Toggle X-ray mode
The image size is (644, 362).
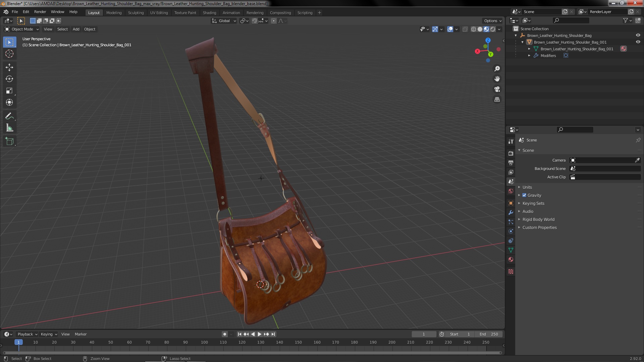(465, 29)
